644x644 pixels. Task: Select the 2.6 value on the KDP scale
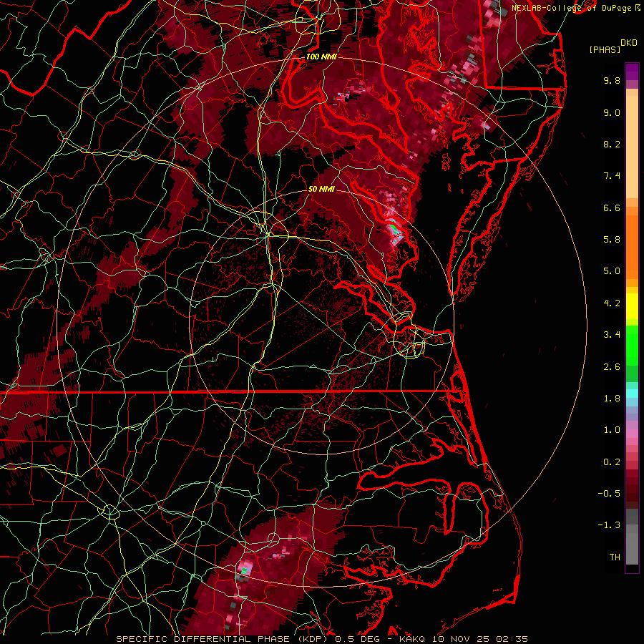tap(612, 367)
